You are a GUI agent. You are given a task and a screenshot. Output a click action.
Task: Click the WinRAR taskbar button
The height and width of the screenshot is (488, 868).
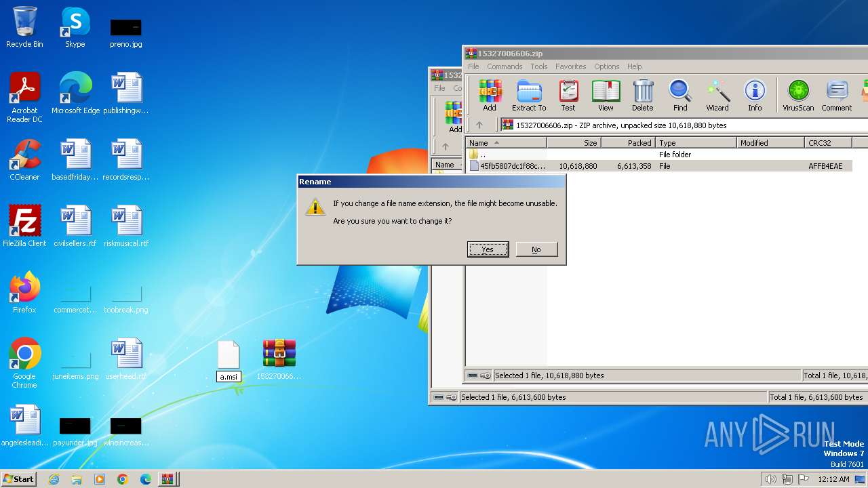(x=167, y=479)
